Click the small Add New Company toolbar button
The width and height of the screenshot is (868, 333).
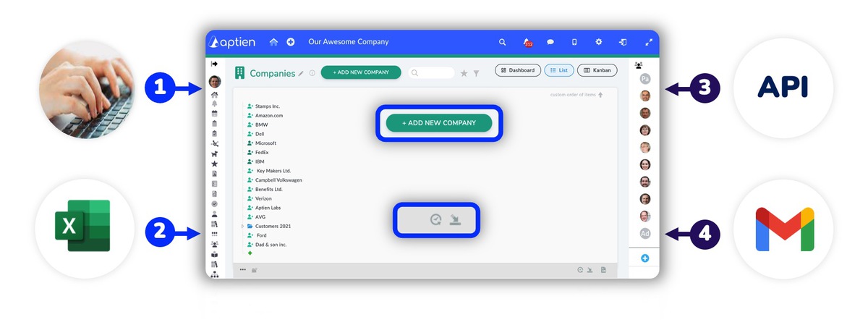361,72
